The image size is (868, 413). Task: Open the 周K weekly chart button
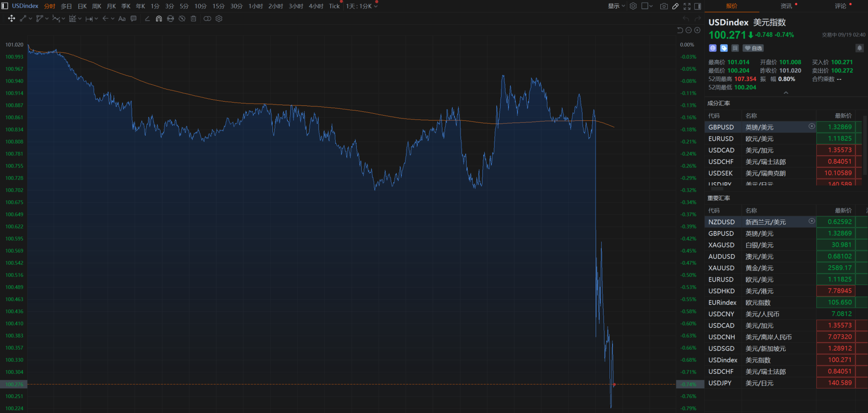pos(97,6)
